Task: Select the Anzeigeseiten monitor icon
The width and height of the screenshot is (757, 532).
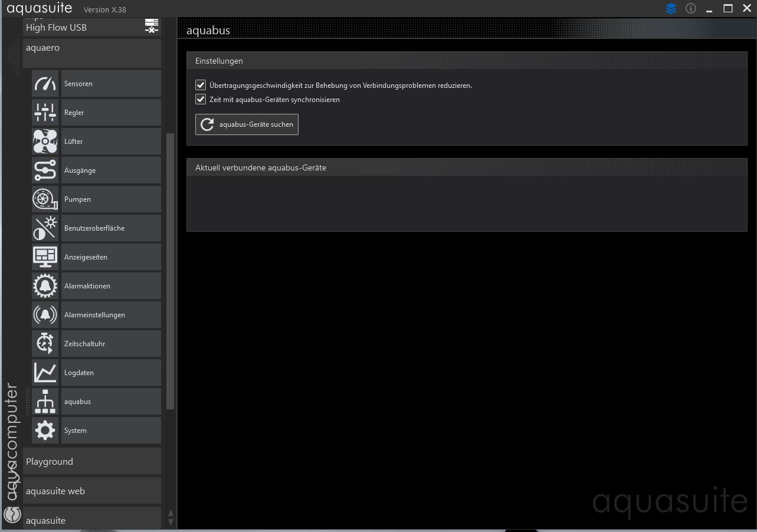Action: [45, 257]
